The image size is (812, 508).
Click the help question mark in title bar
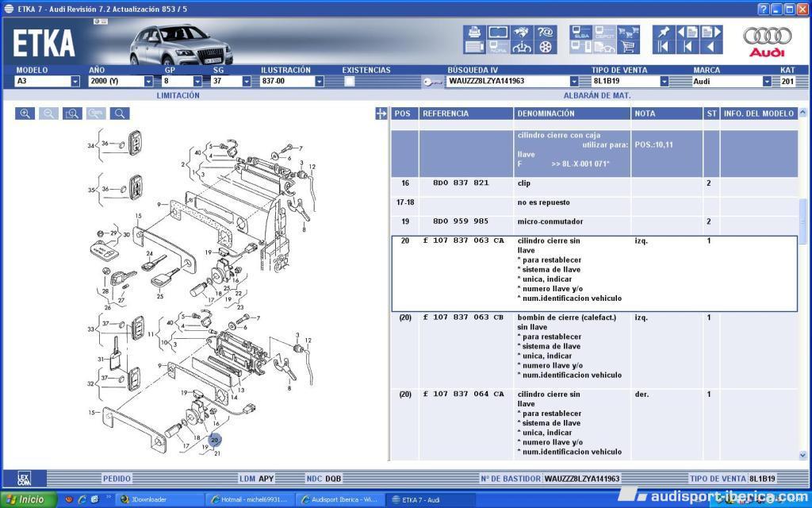(x=764, y=9)
